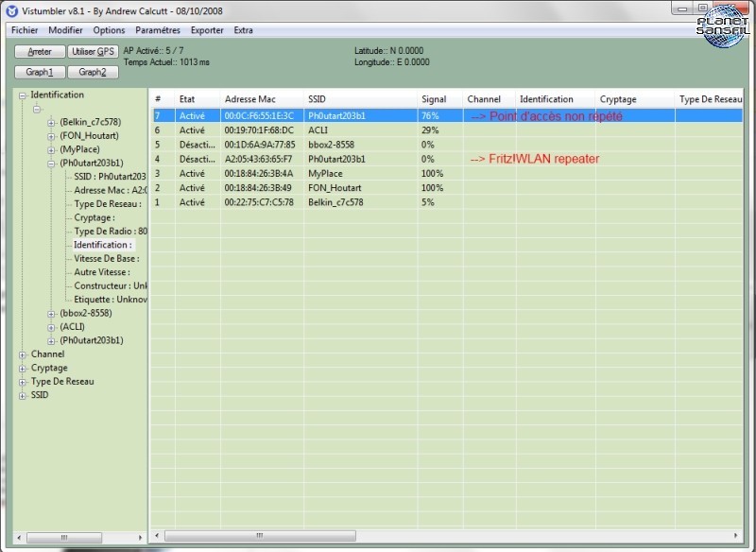Click MAC address 00:1D:6A:9A:77:85

(259, 145)
